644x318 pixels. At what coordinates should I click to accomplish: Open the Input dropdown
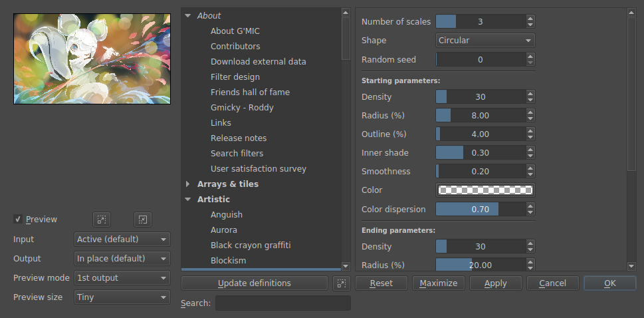tap(122, 239)
